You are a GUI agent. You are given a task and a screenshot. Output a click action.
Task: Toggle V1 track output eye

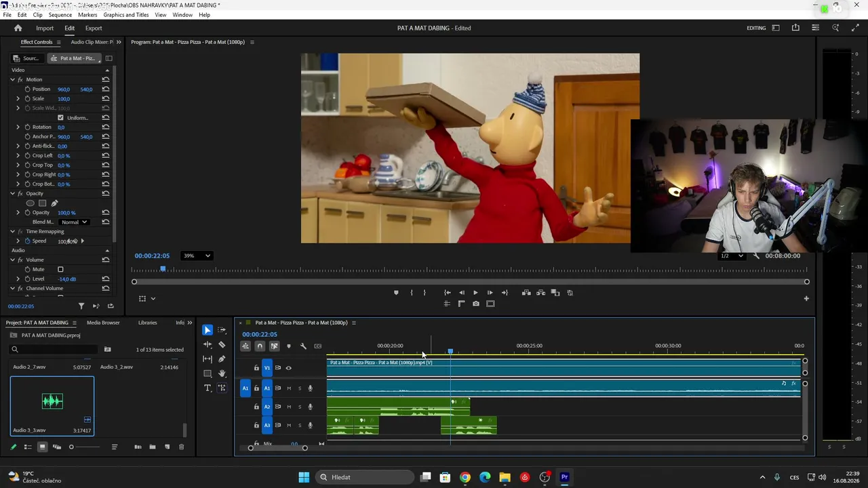[x=288, y=368]
